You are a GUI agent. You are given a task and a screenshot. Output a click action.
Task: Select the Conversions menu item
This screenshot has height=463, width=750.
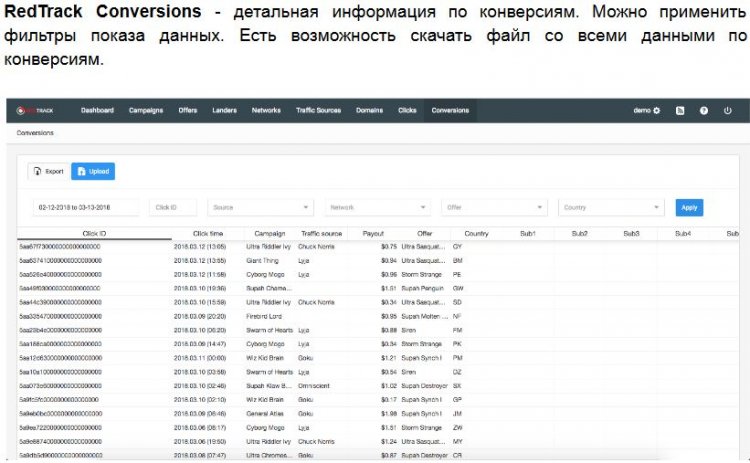[450, 110]
